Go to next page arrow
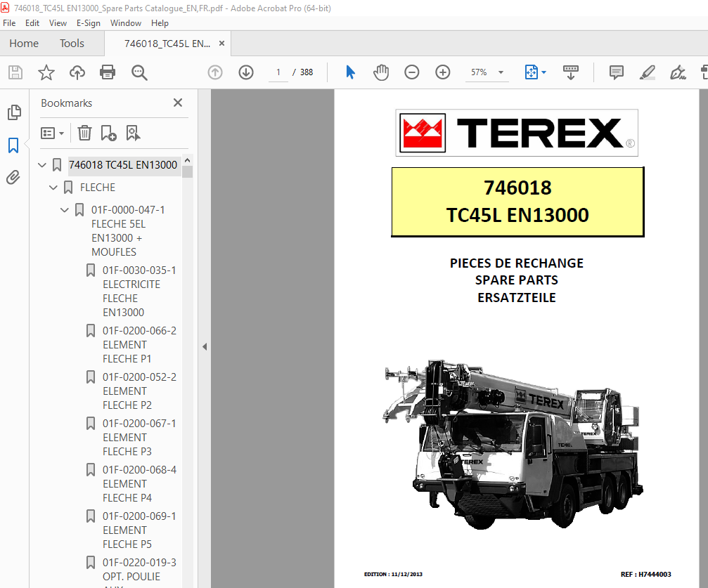The image size is (708, 588). pyautogui.click(x=246, y=72)
